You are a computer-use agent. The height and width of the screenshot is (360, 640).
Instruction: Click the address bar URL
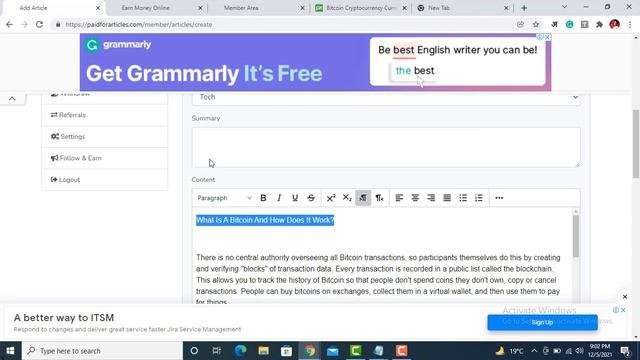(x=139, y=24)
